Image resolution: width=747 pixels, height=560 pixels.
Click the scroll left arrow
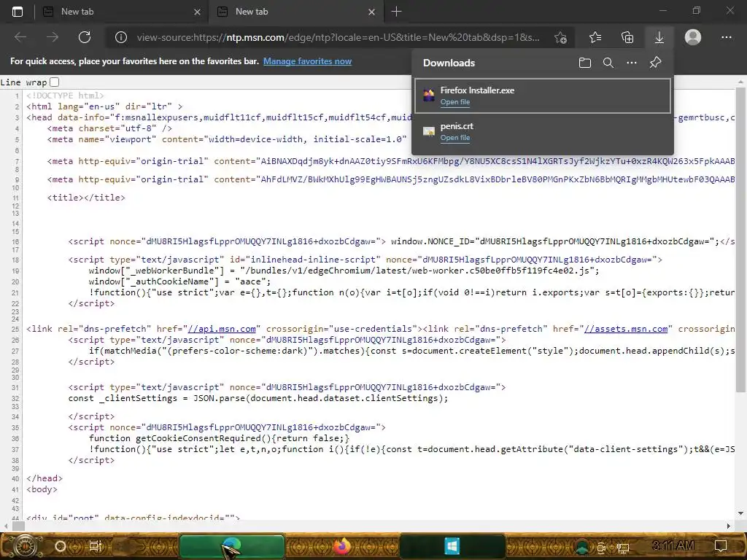click(x=5, y=526)
